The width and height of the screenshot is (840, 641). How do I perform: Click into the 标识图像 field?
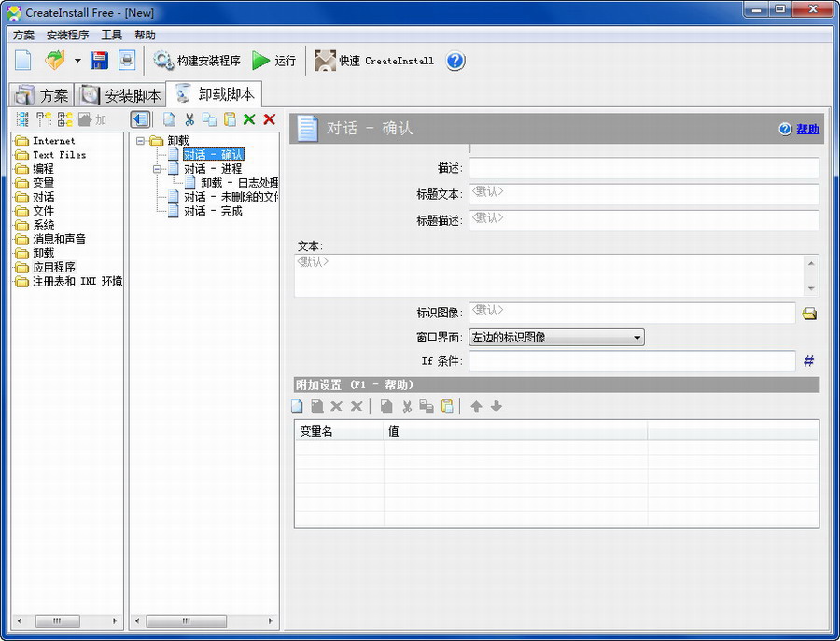coord(632,313)
